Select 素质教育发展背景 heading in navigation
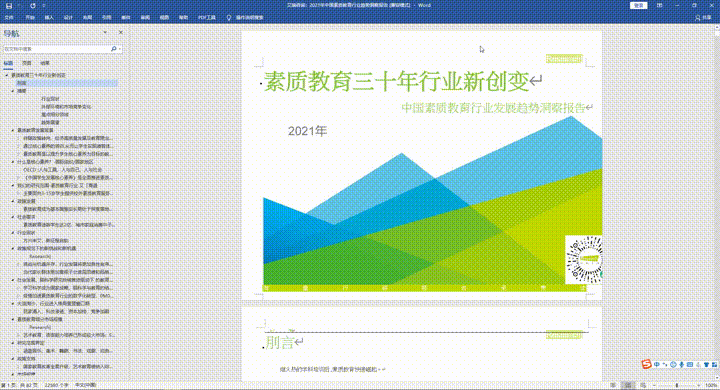This screenshot has height=390, width=720. (35, 130)
